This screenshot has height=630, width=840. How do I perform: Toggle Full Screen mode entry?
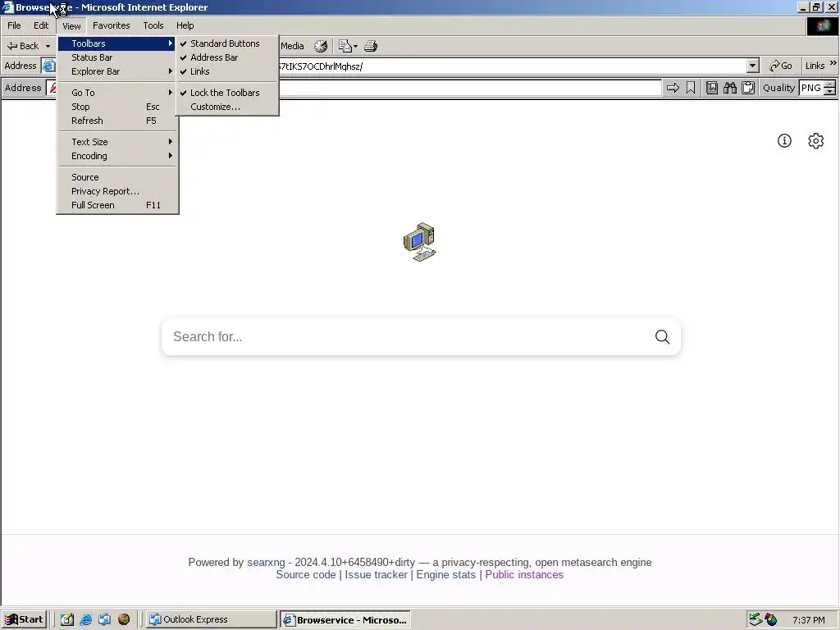[x=117, y=205]
